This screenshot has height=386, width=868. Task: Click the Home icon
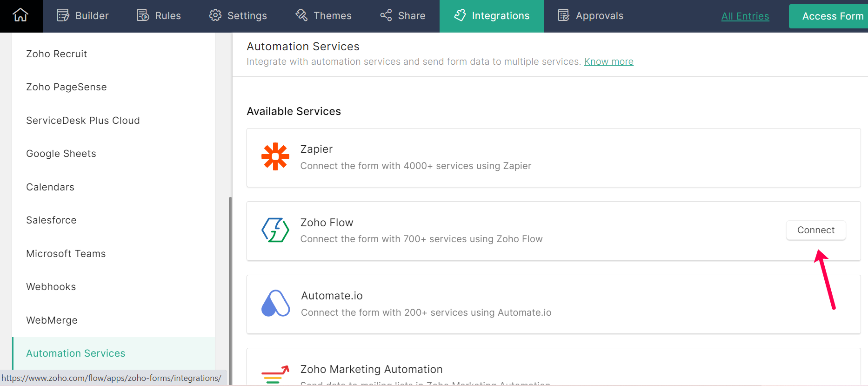pyautogui.click(x=20, y=15)
